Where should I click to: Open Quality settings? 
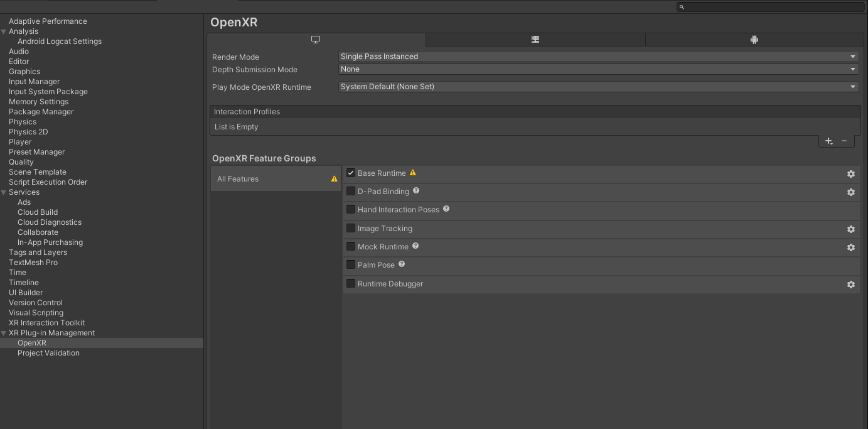21,162
